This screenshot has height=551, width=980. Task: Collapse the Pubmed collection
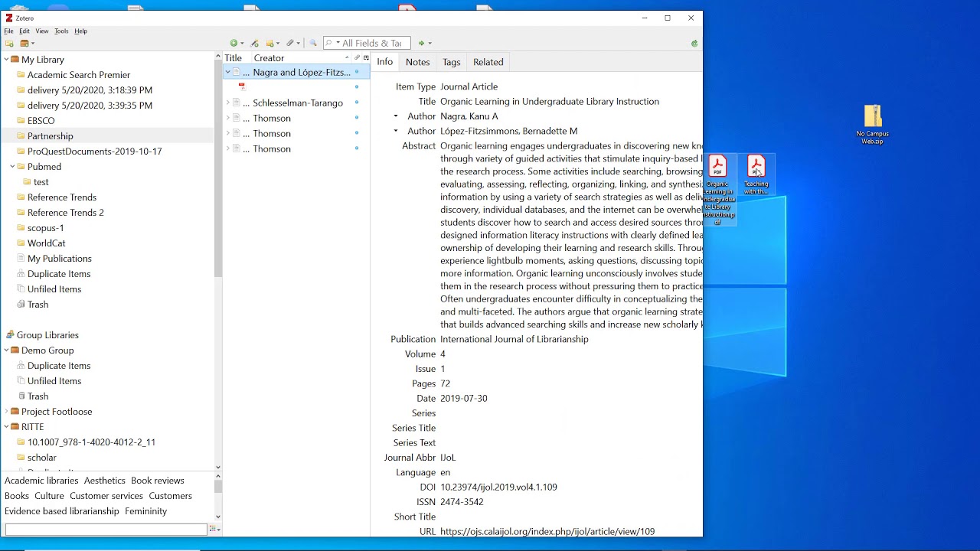[x=12, y=167]
